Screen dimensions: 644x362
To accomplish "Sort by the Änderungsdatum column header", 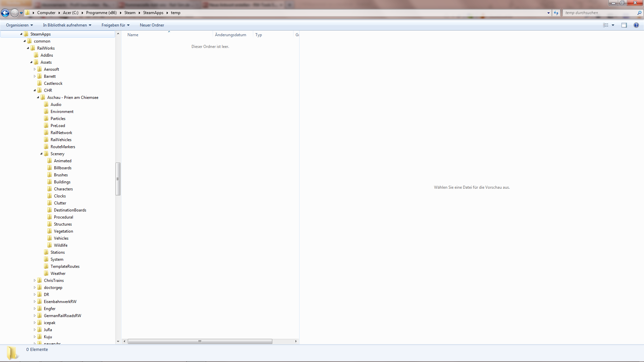I will click(x=230, y=35).
